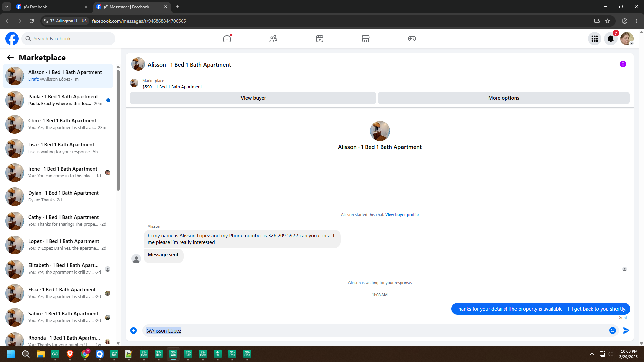644x362 pixels.
Task: Click the taskbar clock showing 10:08 PM
Action: (x=629, y=354)
